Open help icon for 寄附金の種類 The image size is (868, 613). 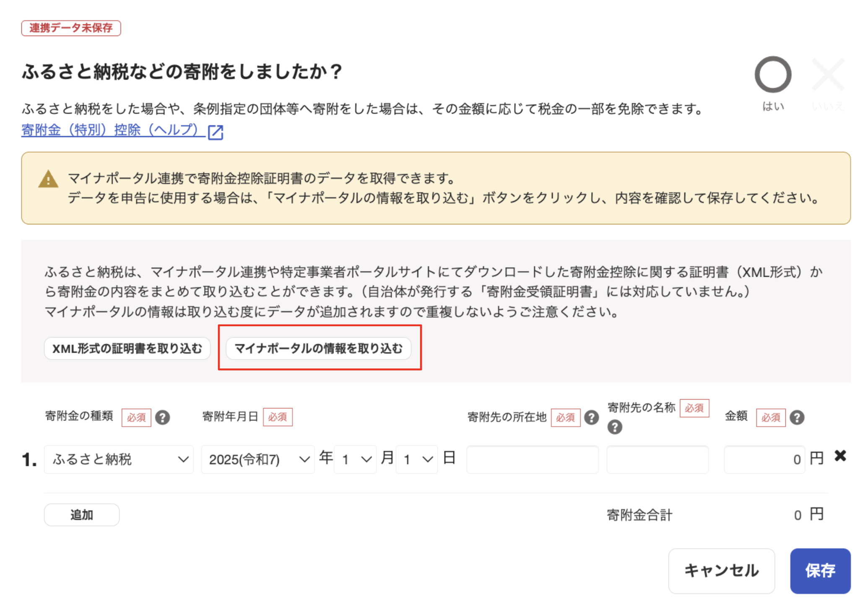[x=162, y=417]
